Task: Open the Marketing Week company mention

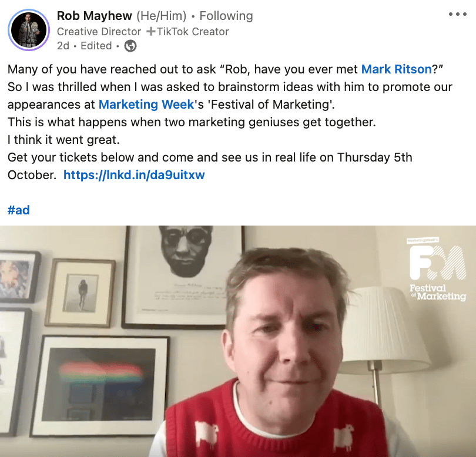Action: pyautogui.click(x=146, y=105)
